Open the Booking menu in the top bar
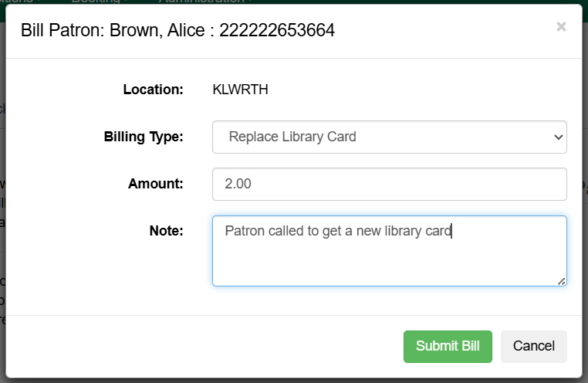 [96, 2]
